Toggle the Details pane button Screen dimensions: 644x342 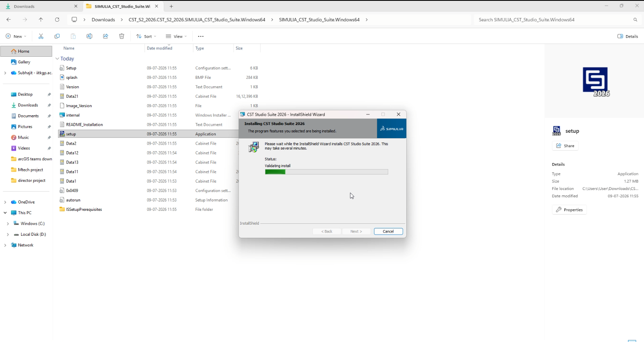coord(628,36)
